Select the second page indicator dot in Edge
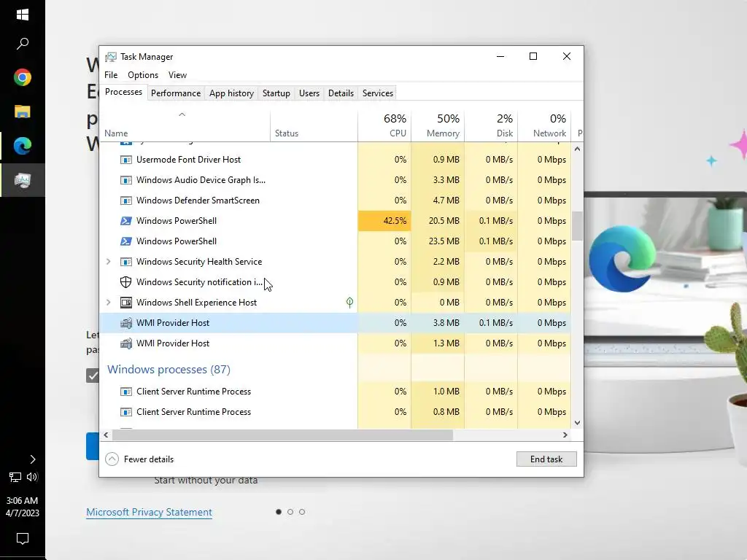747x560 pixels. 290,512
